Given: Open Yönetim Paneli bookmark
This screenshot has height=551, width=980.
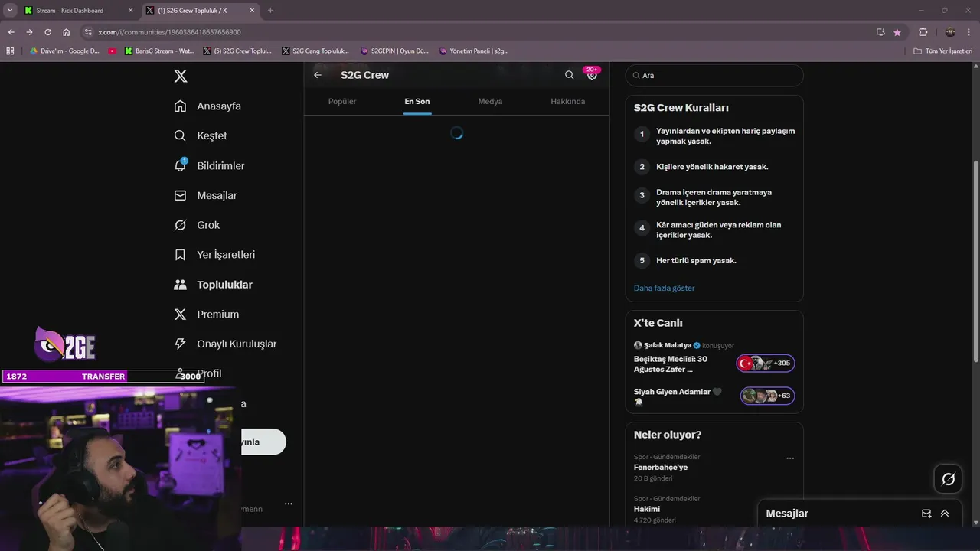Looking at the screenshot, I should click(x=474, y=51).
